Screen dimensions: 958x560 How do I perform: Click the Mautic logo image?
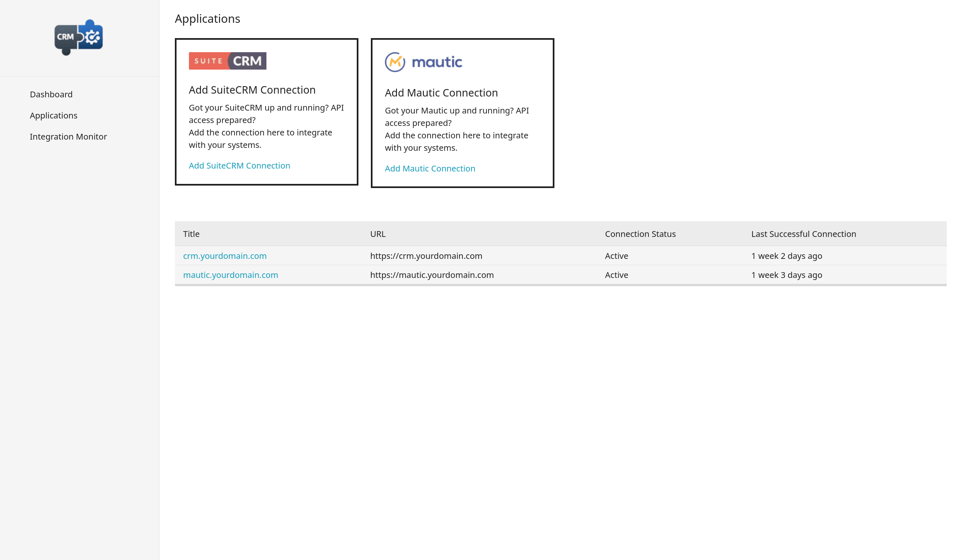click(423, 62)
